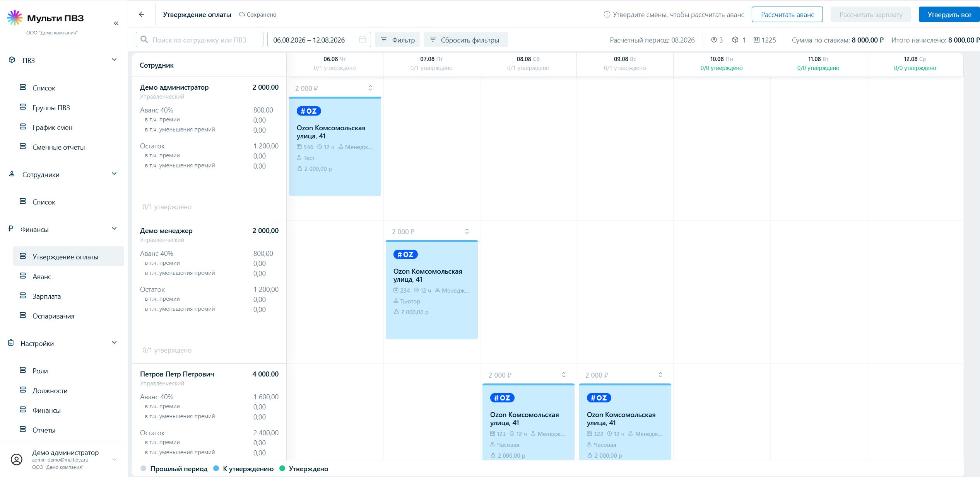
Task: Click the Утвердить все button
Action: [x=949, y=15]
